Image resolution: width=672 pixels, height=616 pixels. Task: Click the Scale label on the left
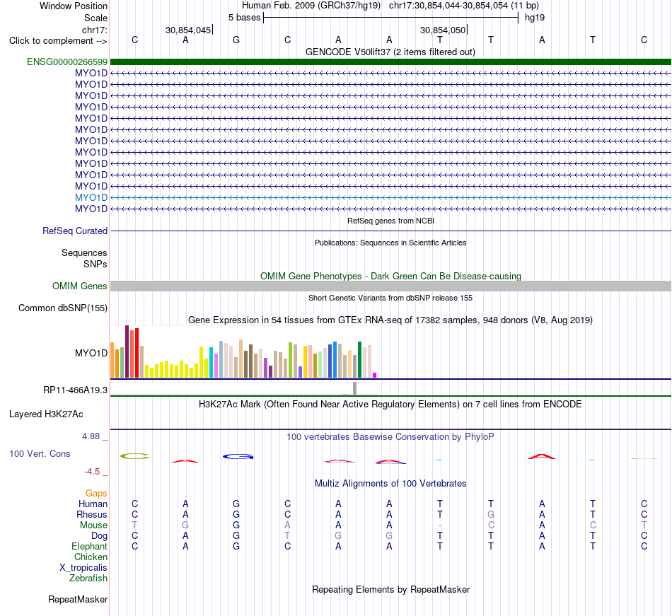tap(95, 18)
